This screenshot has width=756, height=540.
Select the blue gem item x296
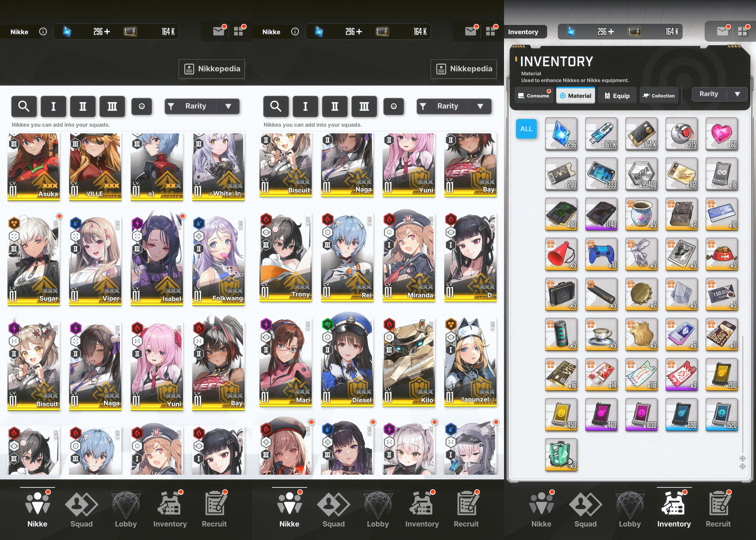(x=561, y=134)
